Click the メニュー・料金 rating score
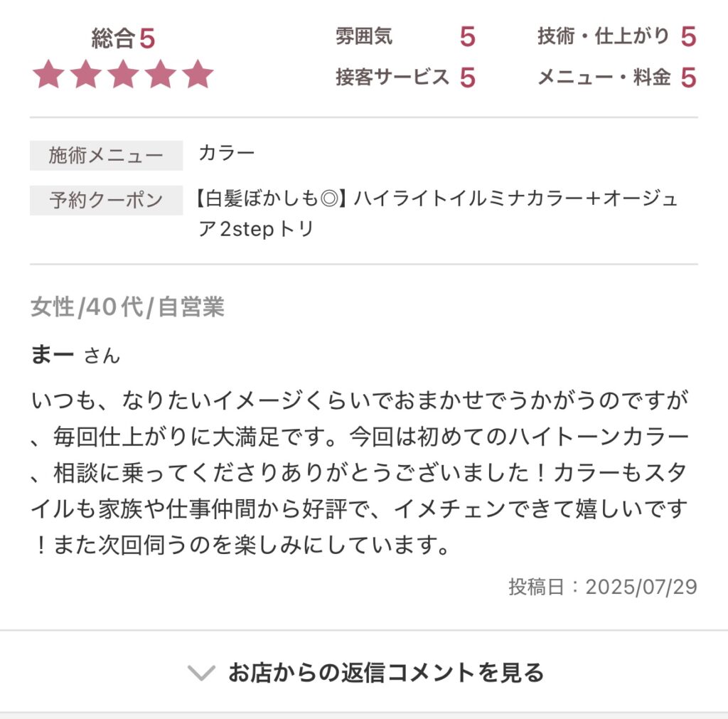Viewport: 728px width, 719px height. pos(687,78)
